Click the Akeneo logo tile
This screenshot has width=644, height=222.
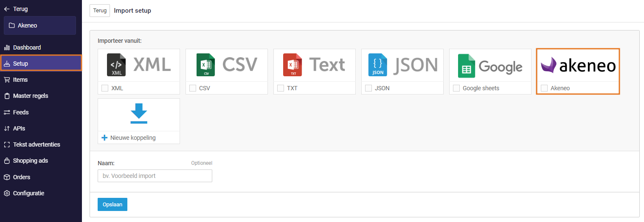578,66
